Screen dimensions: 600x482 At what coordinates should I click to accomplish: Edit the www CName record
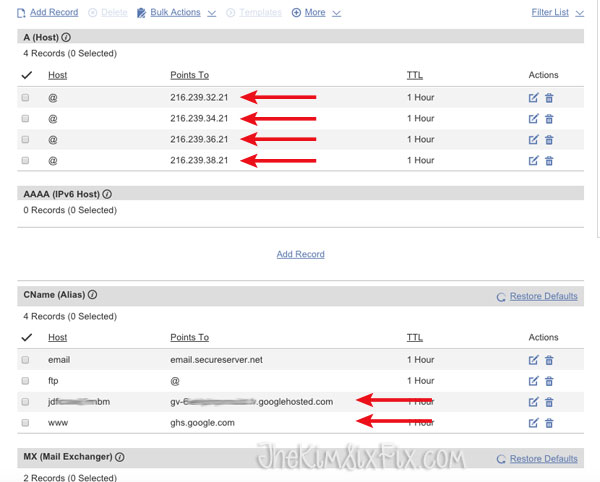[533, 423]
